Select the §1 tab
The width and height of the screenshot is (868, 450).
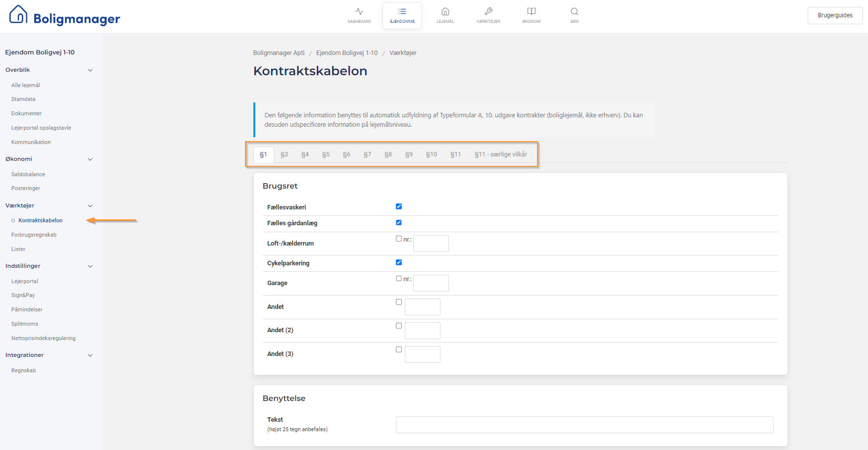click(x=263, y=154)
